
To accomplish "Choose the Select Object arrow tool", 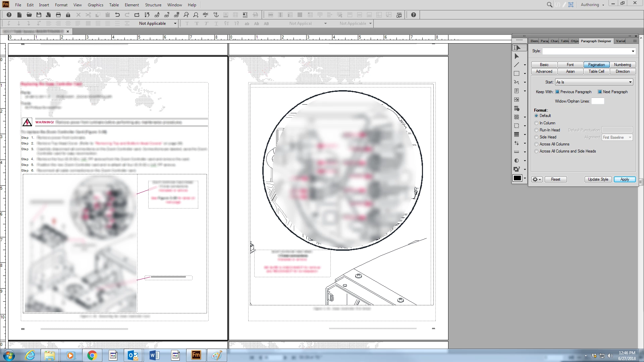I will pos(517,56).
